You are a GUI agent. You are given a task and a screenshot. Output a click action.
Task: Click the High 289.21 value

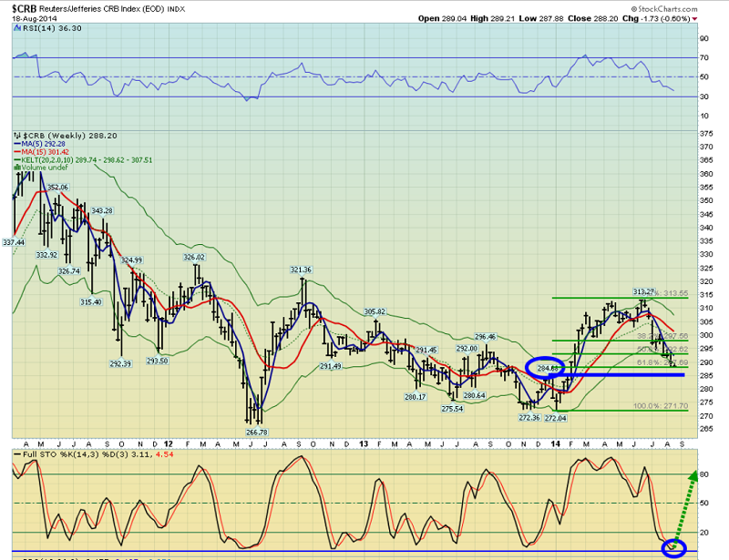pos(492,18)
